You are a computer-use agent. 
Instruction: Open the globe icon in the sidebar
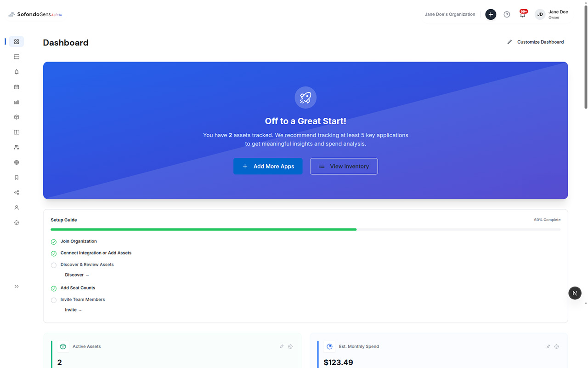pyautogui.click(x=16, y=162)
